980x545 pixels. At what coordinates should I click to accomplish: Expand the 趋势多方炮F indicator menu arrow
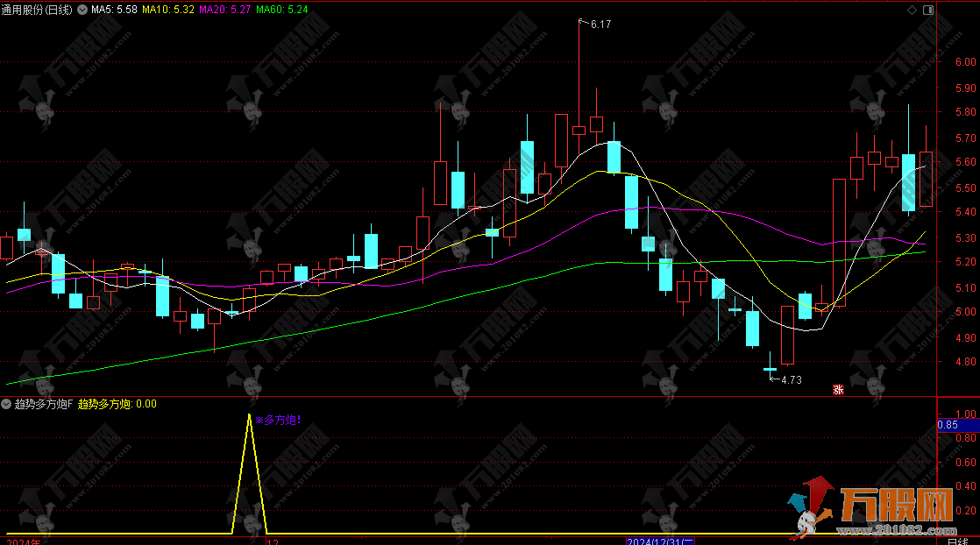pyautogui.click(x=6, y=405)
